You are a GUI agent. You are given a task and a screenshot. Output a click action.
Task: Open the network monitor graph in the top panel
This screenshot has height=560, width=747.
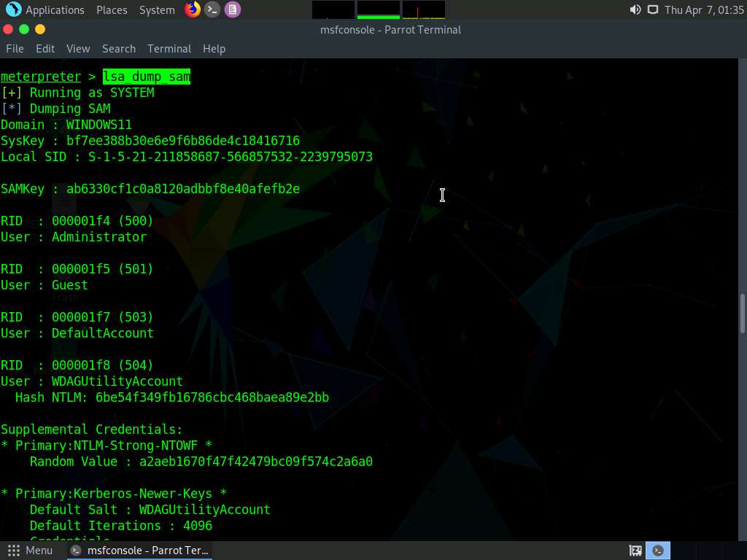[x=424, y=9]
